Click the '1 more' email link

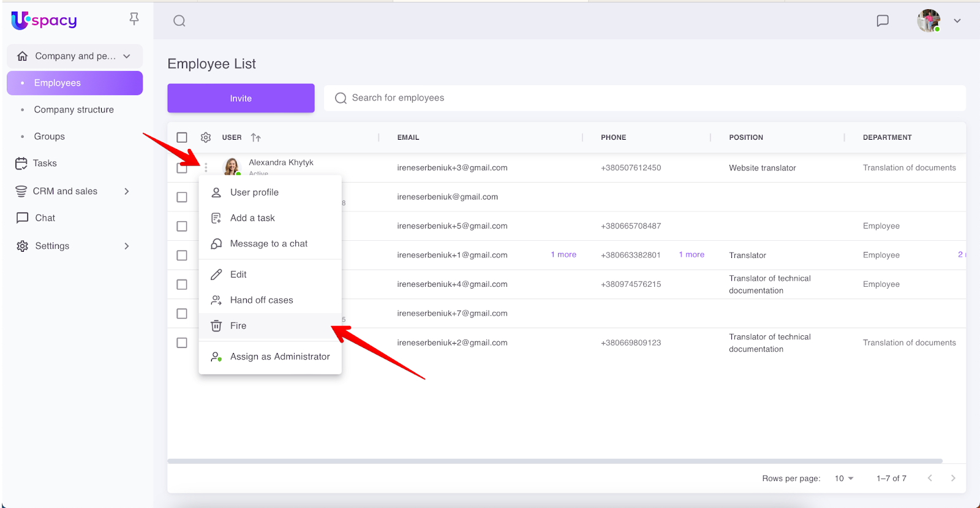point(563,255)
